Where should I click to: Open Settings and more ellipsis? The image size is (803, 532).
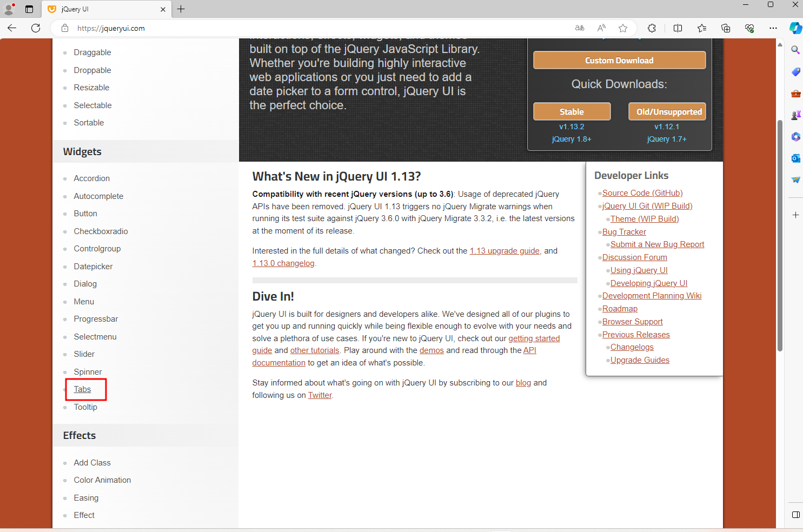click(773, 28)
